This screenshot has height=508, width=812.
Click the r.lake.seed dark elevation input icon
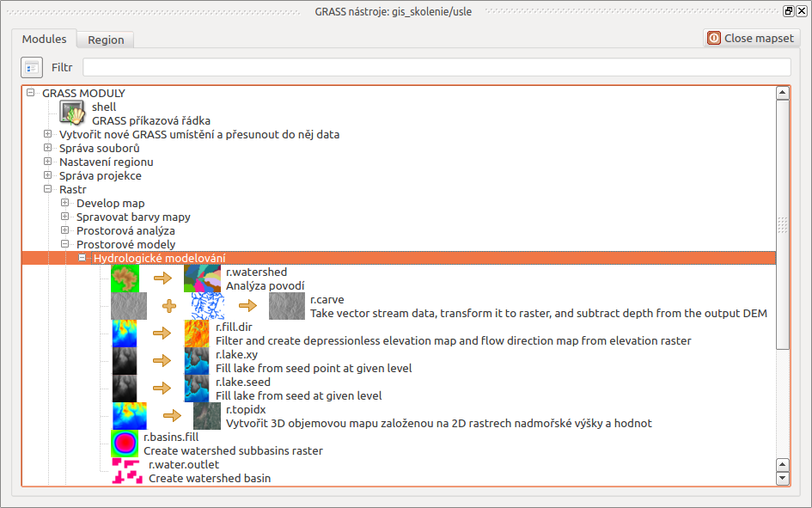tap(125, 389)
